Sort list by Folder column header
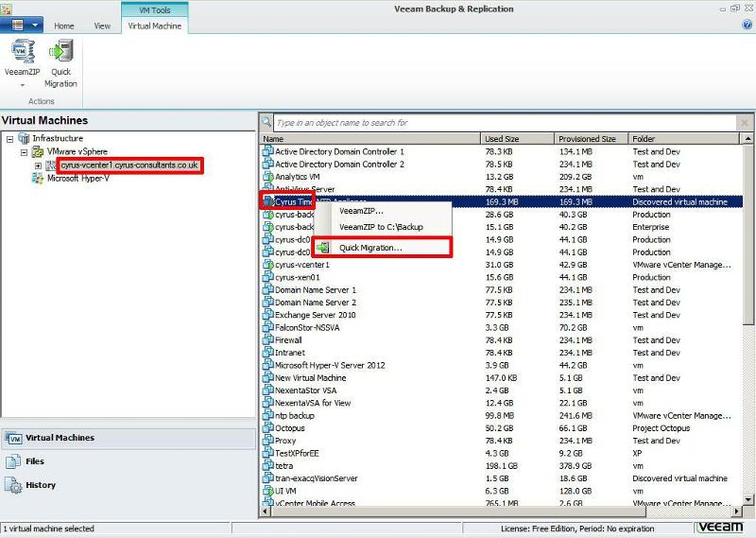 click(x=683, y=139)
